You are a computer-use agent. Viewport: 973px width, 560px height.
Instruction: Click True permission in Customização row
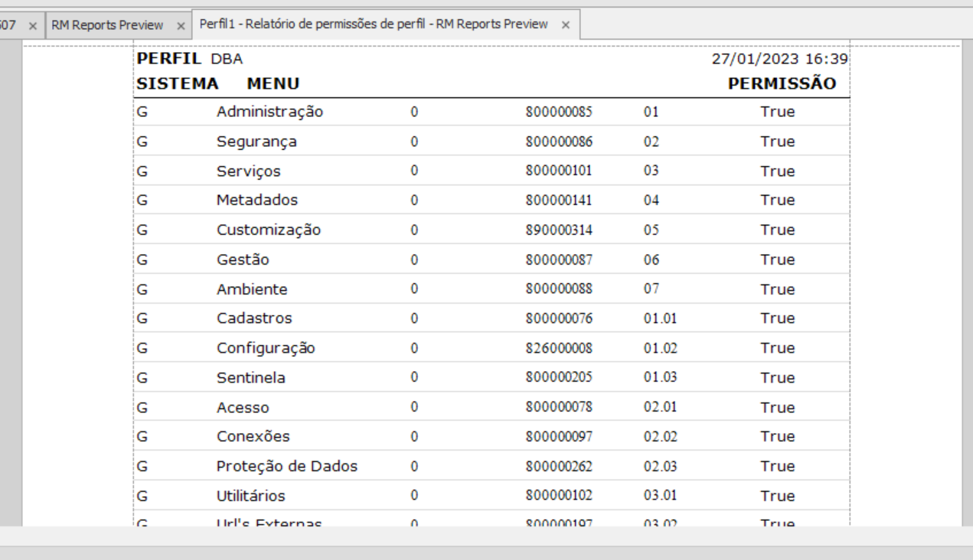click(x=778, y=230)
